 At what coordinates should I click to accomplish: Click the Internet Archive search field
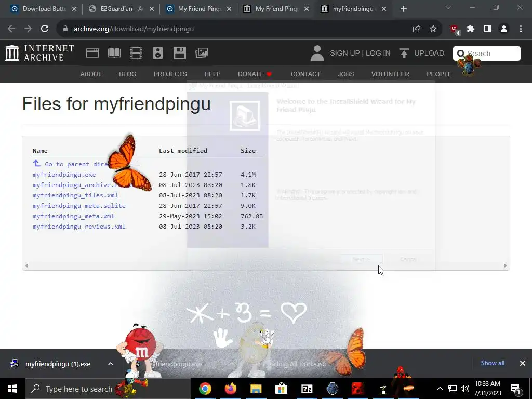[486, 54]
